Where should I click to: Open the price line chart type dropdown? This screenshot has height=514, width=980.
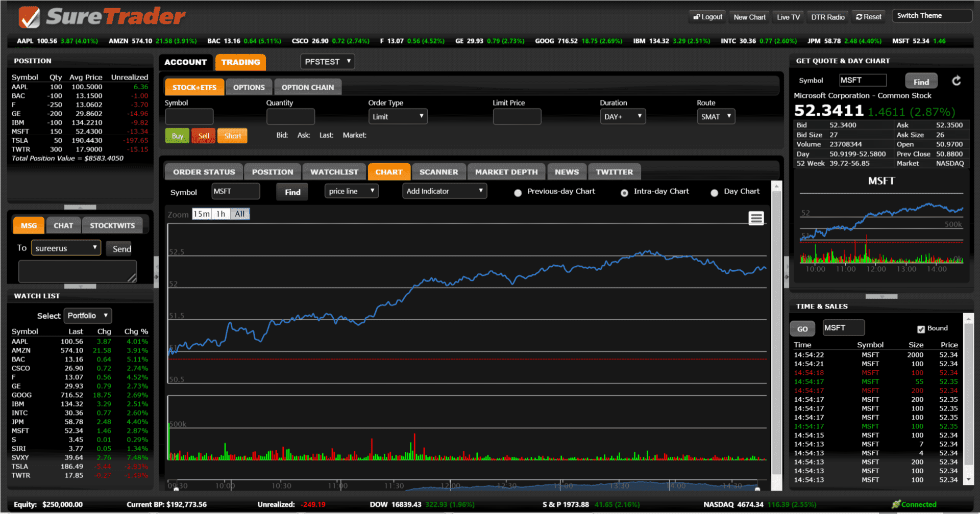click(x=351, y=191)
